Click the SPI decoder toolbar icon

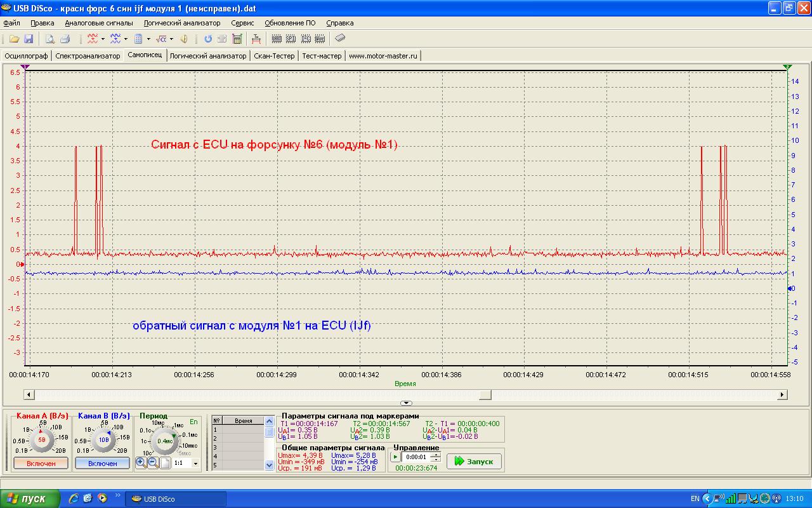[x=291, y=39]
